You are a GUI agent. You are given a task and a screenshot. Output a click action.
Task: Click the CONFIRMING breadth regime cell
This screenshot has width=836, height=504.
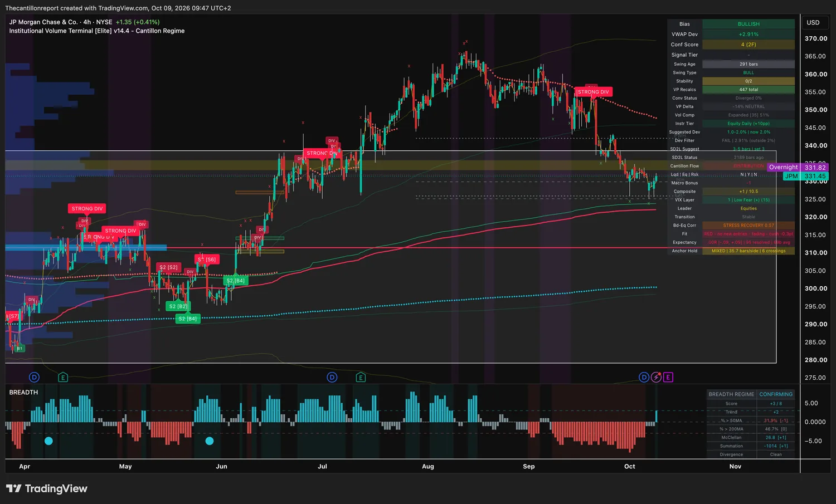click(776, 394)
